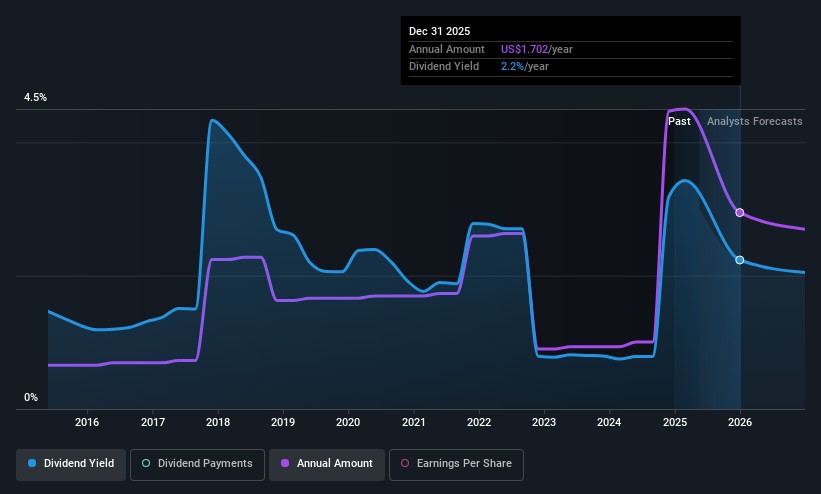
Task: Click the 2.2% dividend yield value in tooltip
Action: 512,67
